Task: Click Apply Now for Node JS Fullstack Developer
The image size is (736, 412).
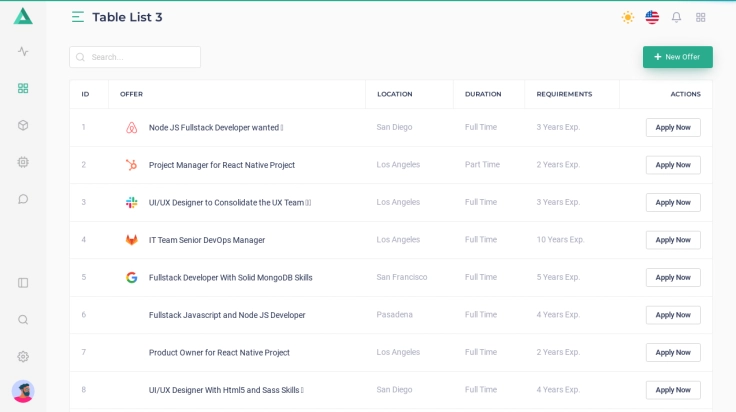Action: tap(672, 127)
